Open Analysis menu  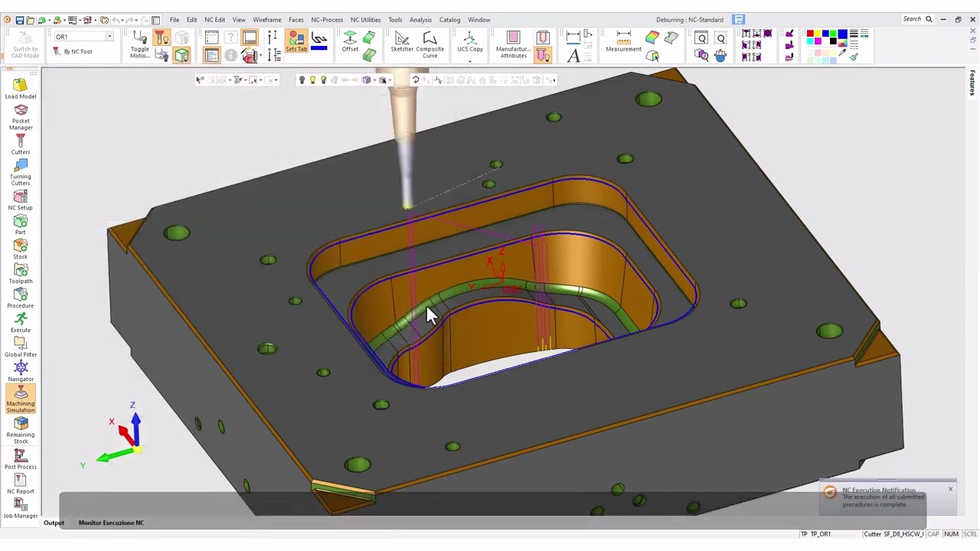click(x=420, y=20)
